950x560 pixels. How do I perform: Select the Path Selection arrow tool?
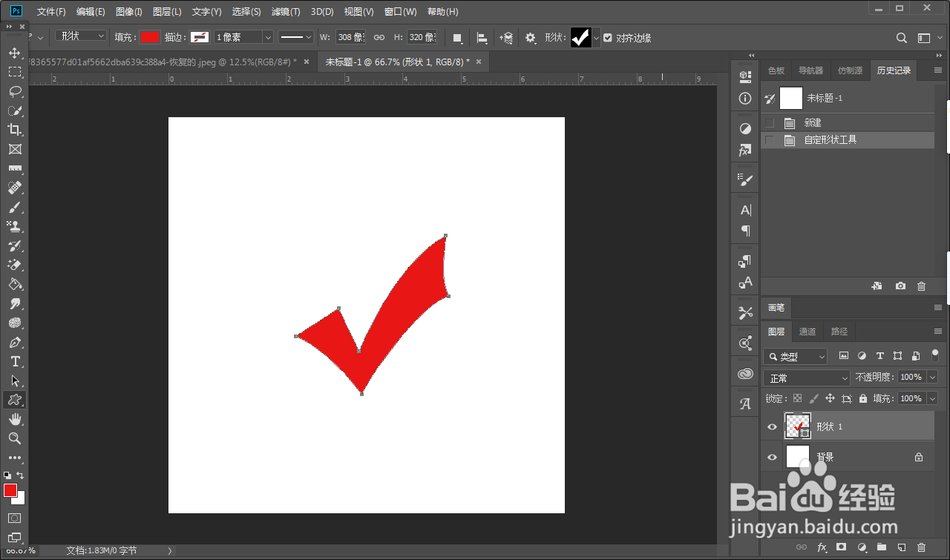click(x=14, y=381)
